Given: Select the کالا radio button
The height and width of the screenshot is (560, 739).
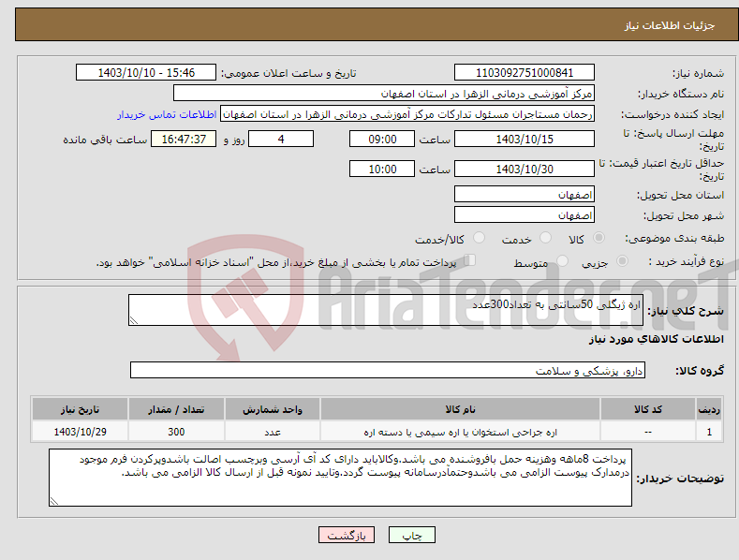Looking at the screenshot, I should pyautogui.click(x=599, y=238).
